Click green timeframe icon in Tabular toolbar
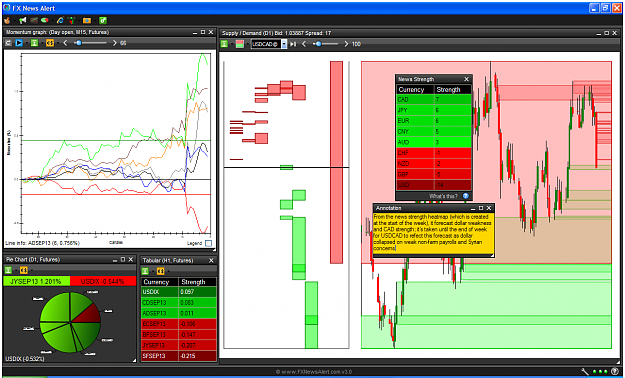The image size is (625, 378). pyautogui.click(x=145, y=271)
